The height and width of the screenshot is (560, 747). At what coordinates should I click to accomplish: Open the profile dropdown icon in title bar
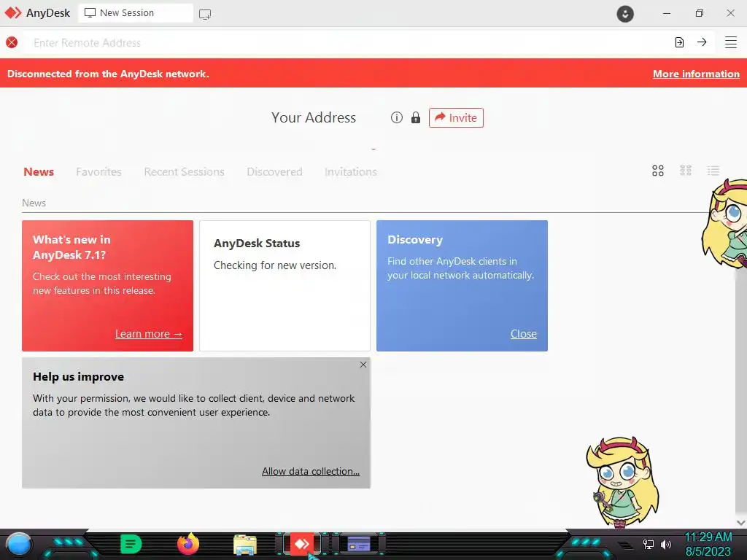click(x=625, y=13)
